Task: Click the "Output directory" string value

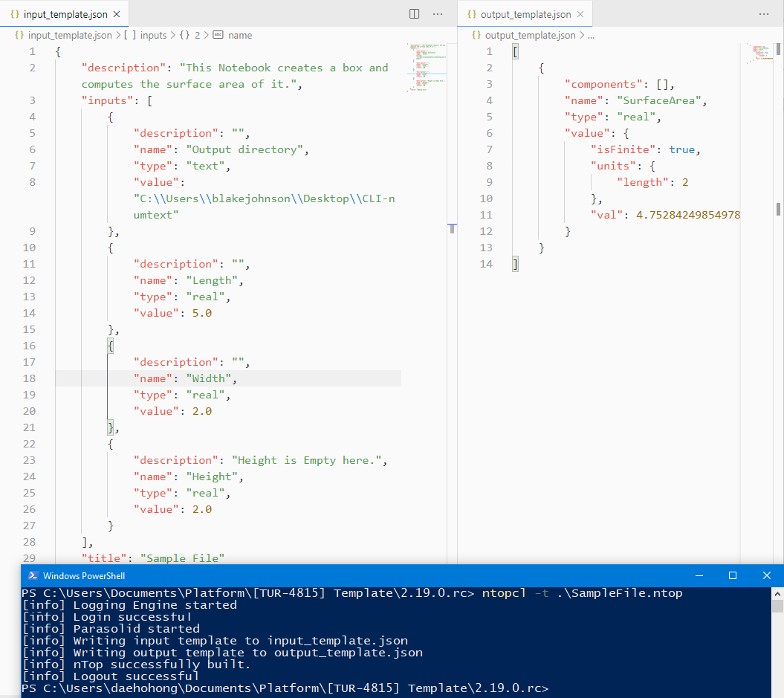Action: (244, 149)
